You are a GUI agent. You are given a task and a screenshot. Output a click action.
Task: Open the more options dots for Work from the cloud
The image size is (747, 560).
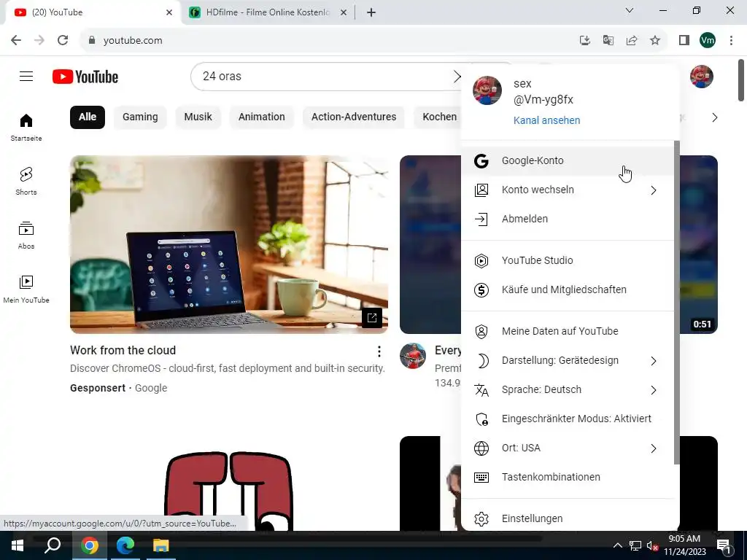coord(379,351)
